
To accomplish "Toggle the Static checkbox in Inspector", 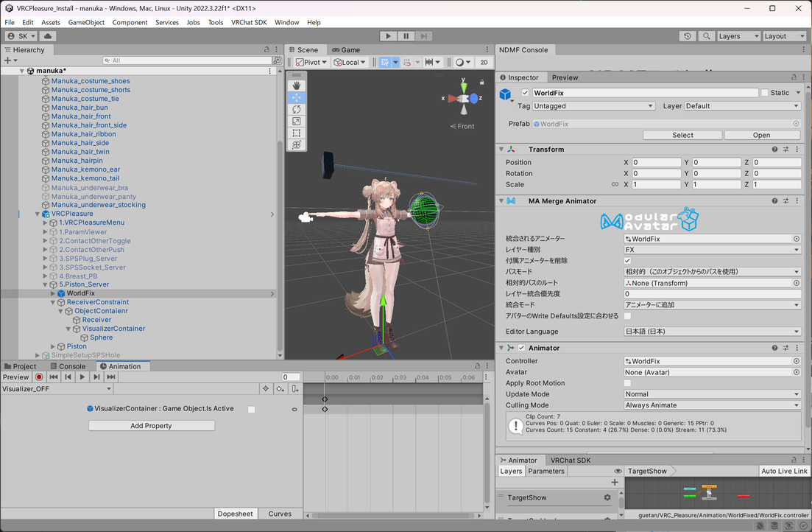I will click(x=764, y=93).
